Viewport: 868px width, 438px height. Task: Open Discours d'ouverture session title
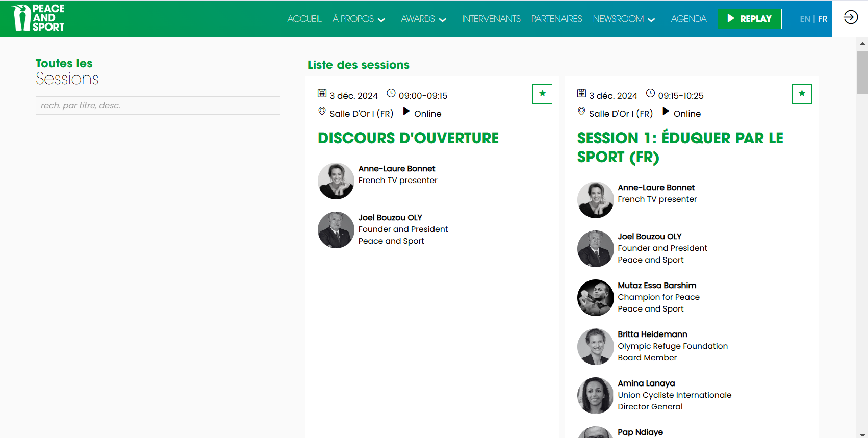tap(408, 138)
